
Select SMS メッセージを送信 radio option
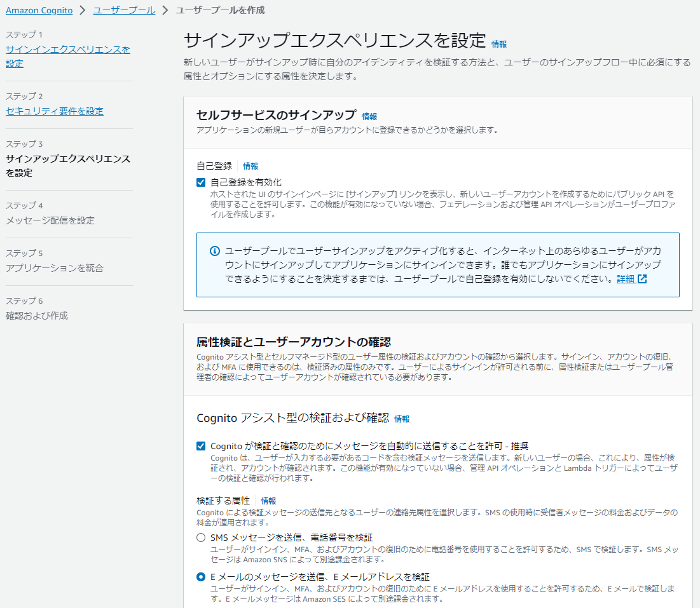pyautogui.click(x=201, y=537)
